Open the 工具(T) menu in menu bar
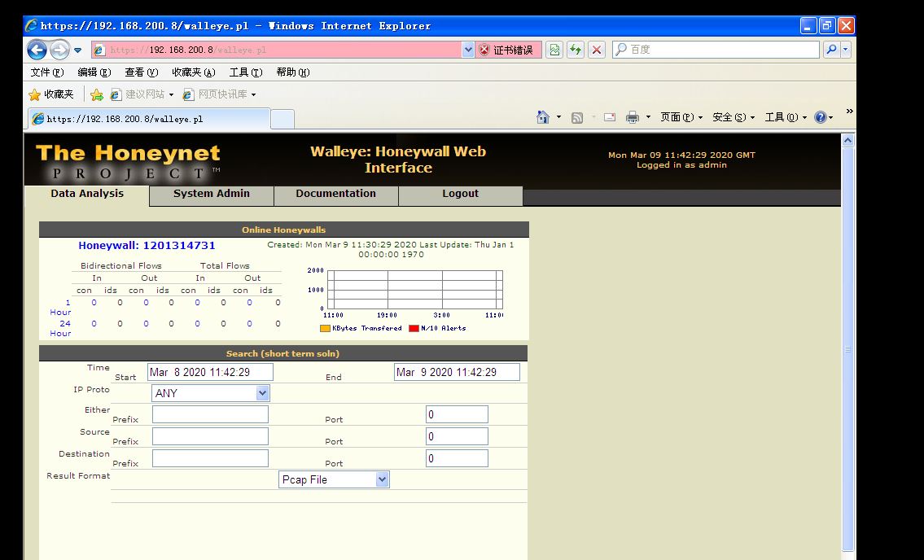This screenshot has height=560, width=924. (246, 72)
